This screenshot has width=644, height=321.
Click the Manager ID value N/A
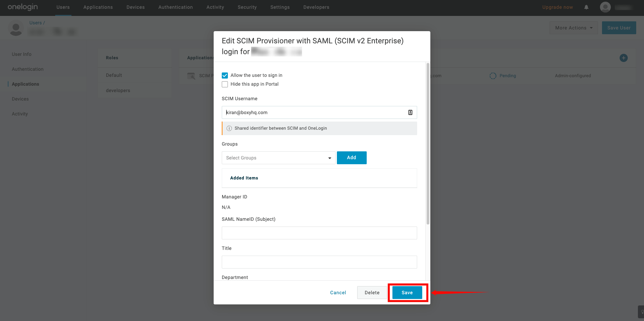click(x=226, y=207)
